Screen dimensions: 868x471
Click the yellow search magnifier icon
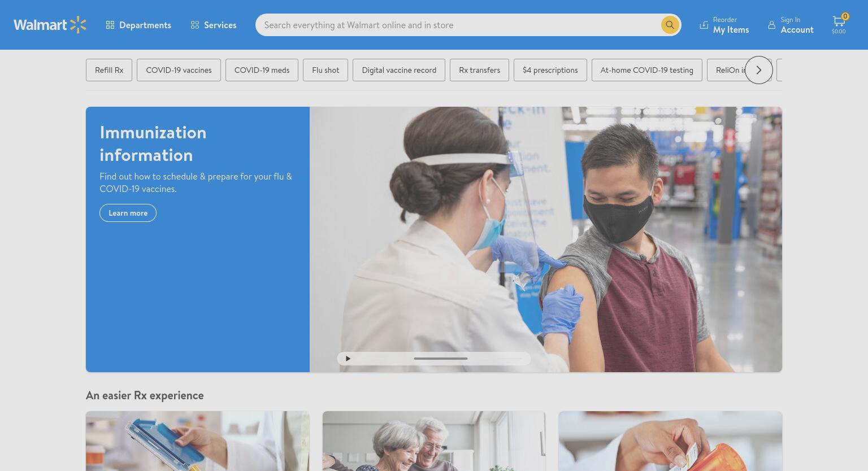(670, 25)
